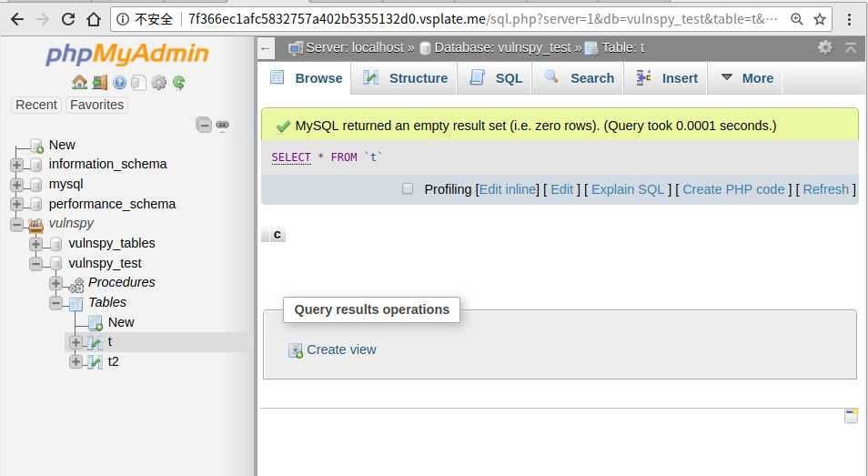Click the Refresh query link
868x476 pixels.
(x=826, y=189)
